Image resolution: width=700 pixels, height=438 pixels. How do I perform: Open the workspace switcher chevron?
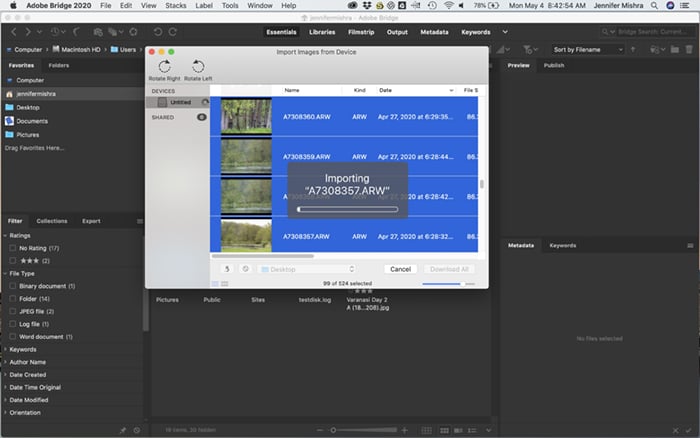tap(505, 32)
